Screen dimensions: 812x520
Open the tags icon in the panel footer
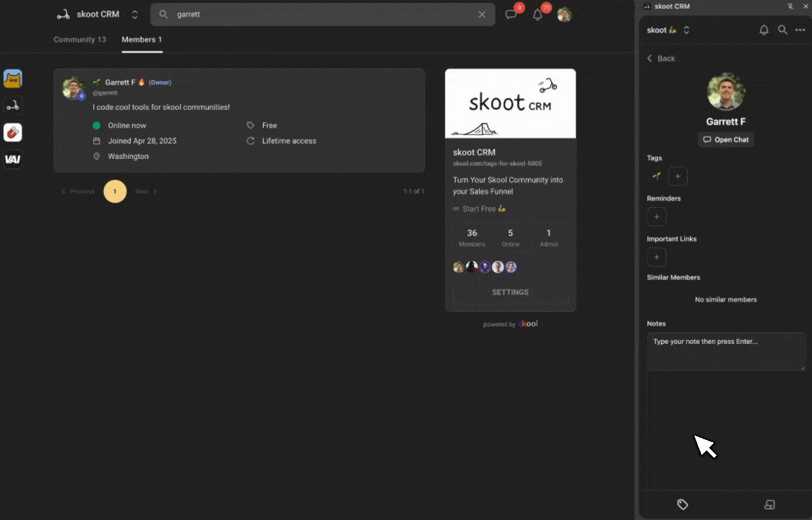pyautogui.click(x=683, y=504)
